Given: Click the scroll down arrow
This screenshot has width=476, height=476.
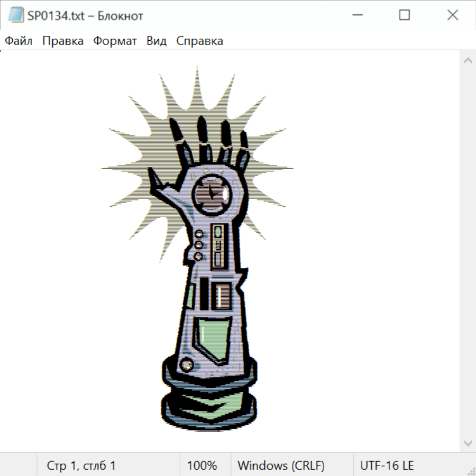Looking at the screenshot, I should (x=468, y=443).
